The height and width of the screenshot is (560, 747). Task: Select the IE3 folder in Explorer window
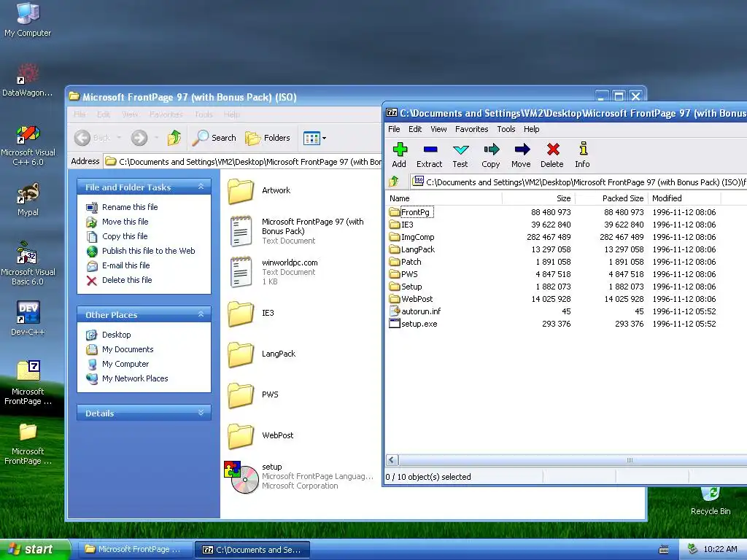coord(251,313)
